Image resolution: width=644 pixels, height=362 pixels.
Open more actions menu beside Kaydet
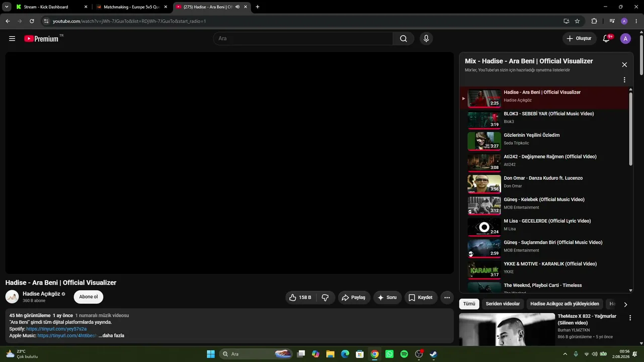point(447,298)
